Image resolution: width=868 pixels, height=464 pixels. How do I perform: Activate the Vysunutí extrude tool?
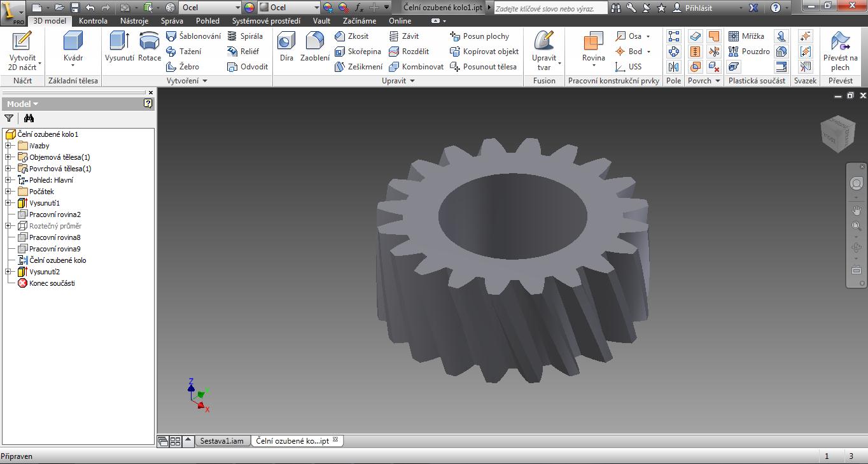[x=120, y=46]
